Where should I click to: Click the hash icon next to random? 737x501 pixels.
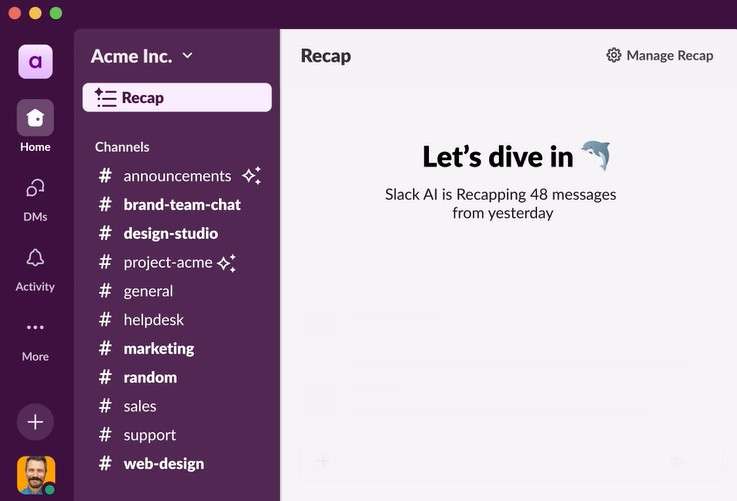click(105, 377)
